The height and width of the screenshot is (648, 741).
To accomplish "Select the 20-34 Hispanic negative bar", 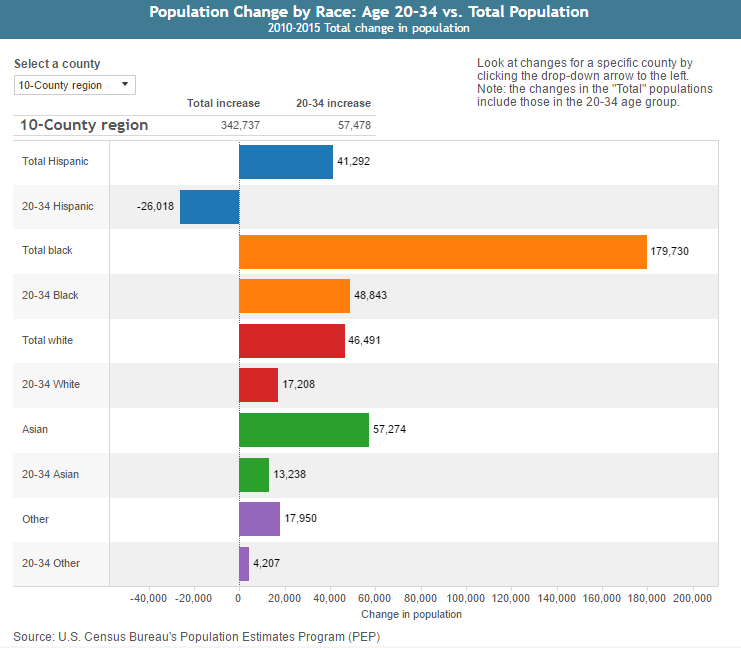I will tap(209, 207).
